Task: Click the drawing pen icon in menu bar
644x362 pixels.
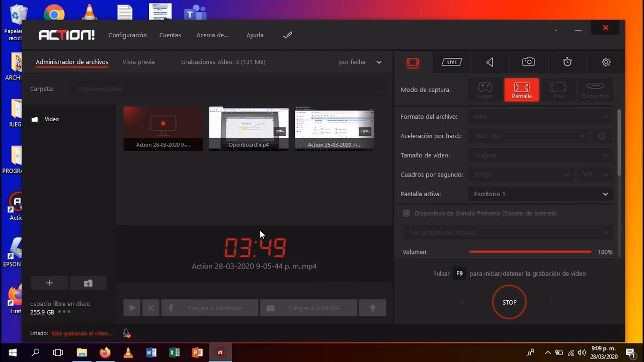Action: (x=287, y=35)
